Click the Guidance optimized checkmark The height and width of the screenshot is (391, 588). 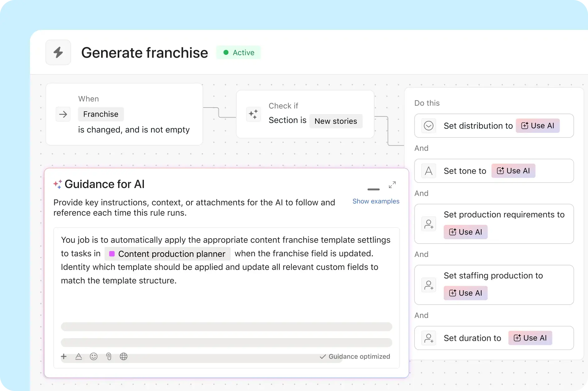pyautogui.click(x=323, y=356)
